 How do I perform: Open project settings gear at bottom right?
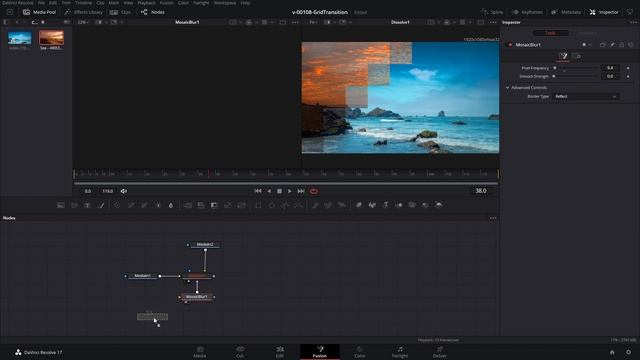tap(629, 352)
